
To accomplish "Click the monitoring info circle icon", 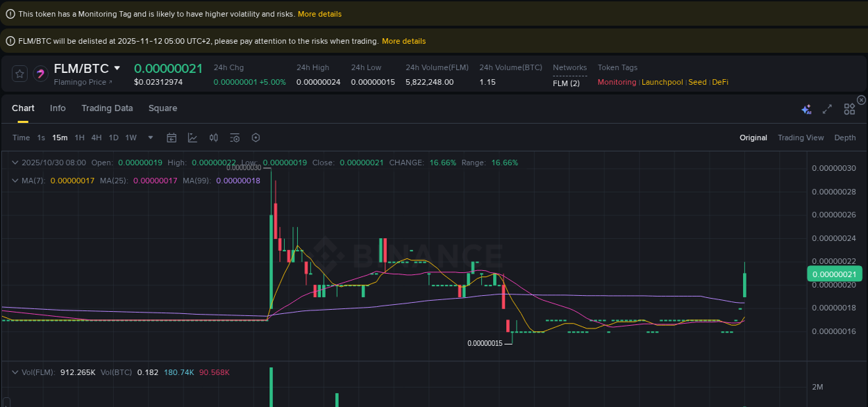I will coord(10,13).
